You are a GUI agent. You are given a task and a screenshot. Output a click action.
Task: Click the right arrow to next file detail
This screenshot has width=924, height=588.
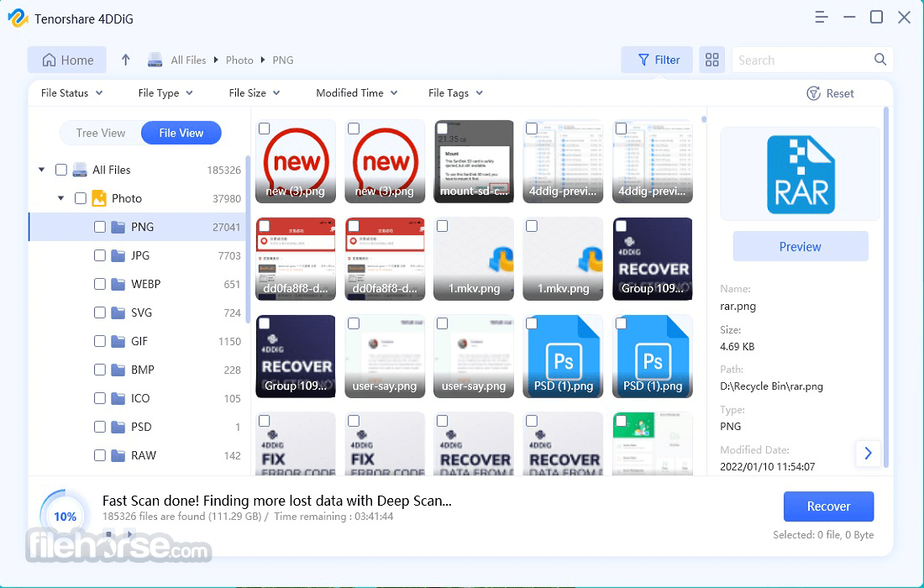[868, 453]
